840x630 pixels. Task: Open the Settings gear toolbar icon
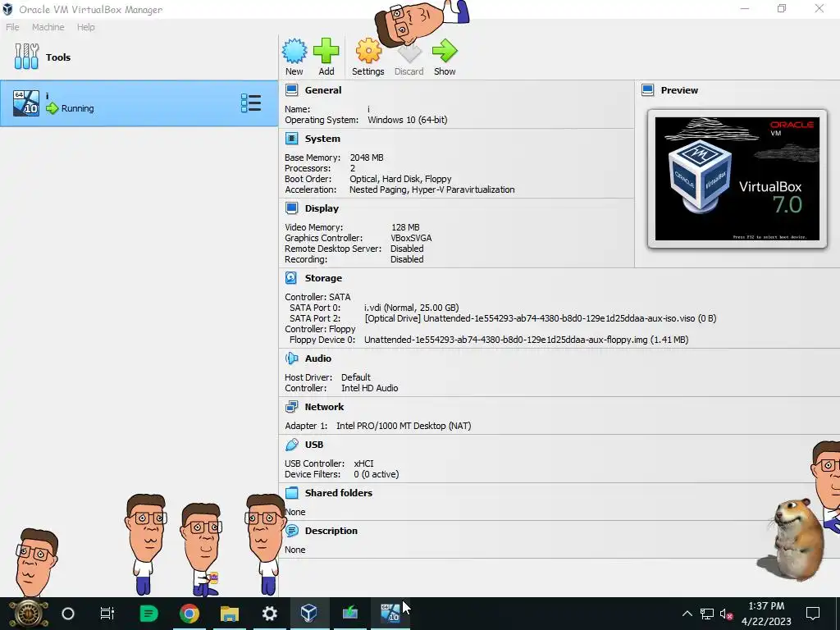click(368, 52)
